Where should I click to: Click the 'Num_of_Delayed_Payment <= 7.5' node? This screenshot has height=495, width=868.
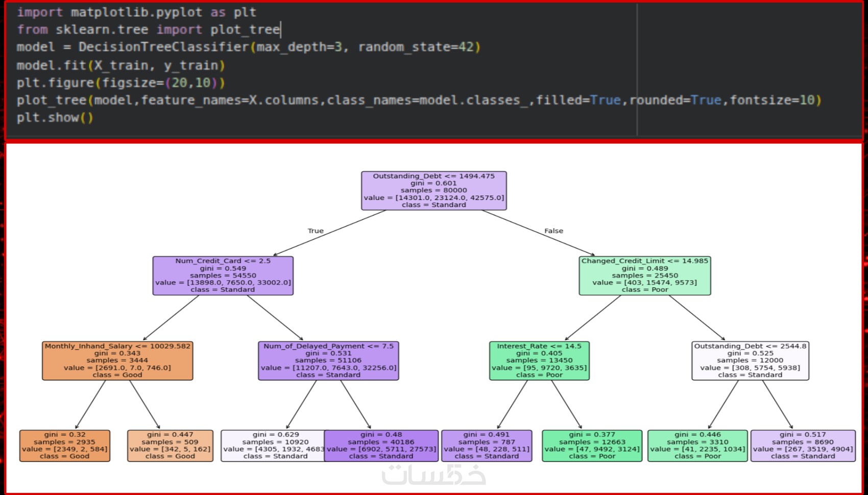(x=328, y=361)
